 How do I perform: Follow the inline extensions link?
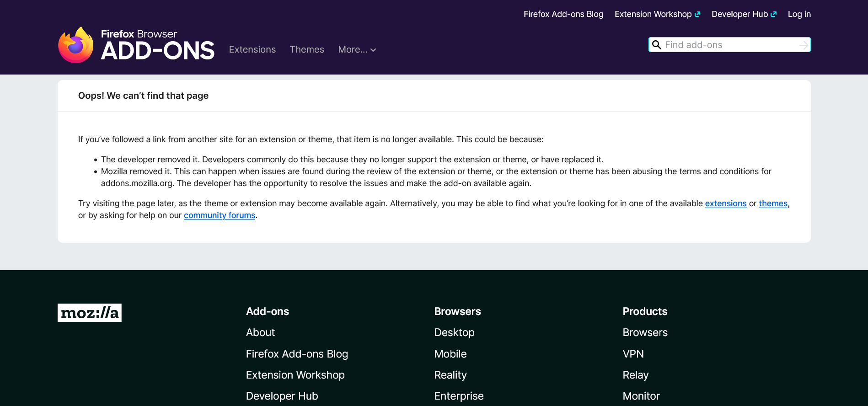click(726, 203)
